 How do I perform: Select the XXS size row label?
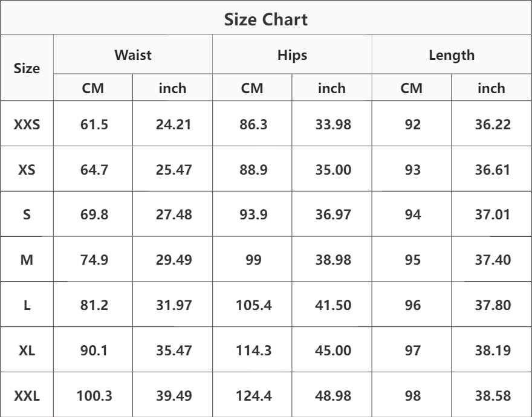[27, 124]
